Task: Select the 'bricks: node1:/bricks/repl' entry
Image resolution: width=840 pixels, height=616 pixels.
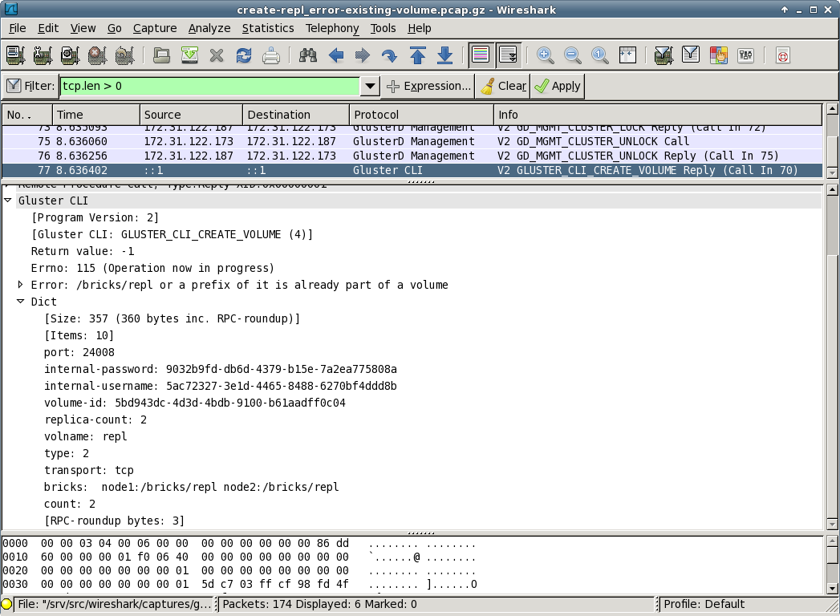Action: [192, 487]
